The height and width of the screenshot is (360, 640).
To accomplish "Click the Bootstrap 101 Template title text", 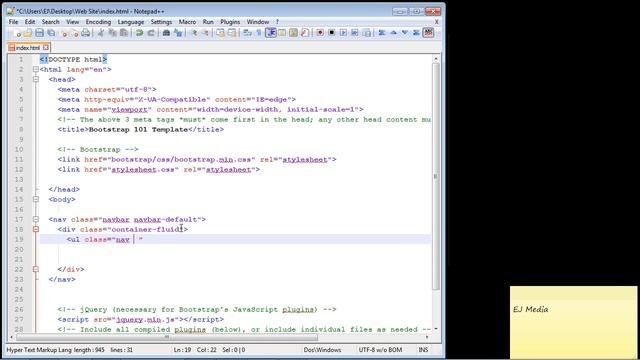I will point(138,129).
